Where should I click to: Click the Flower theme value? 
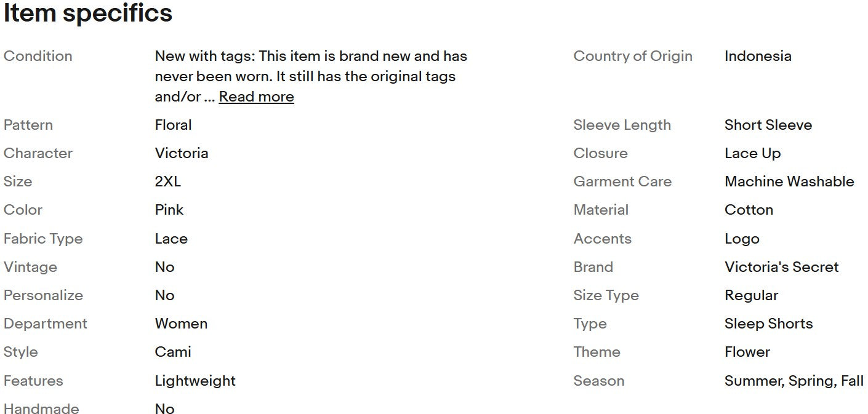coord(747,352)
